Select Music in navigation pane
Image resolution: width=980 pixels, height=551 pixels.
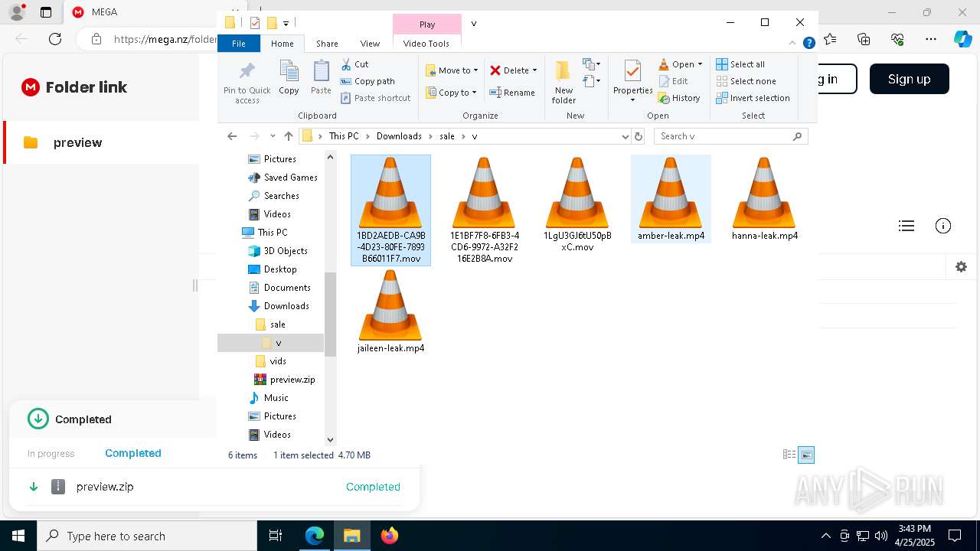click(x=269, y=398)
